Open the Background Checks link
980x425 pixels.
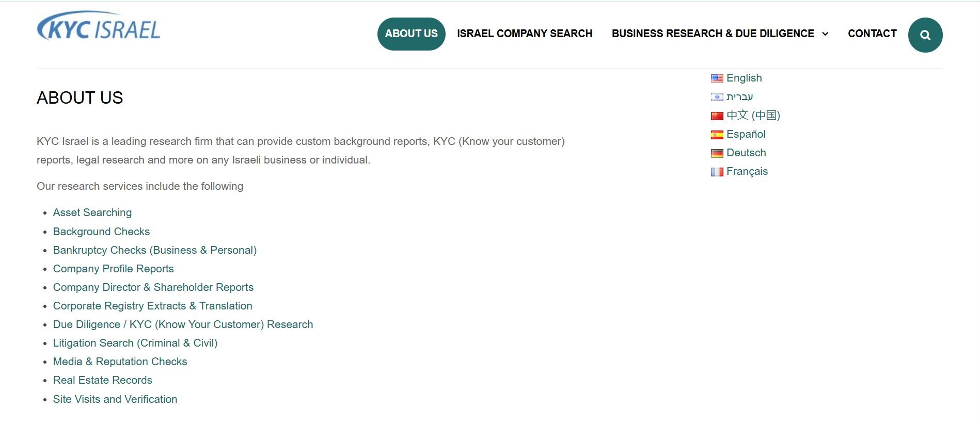pyautogui.click(x=101, y=232)
